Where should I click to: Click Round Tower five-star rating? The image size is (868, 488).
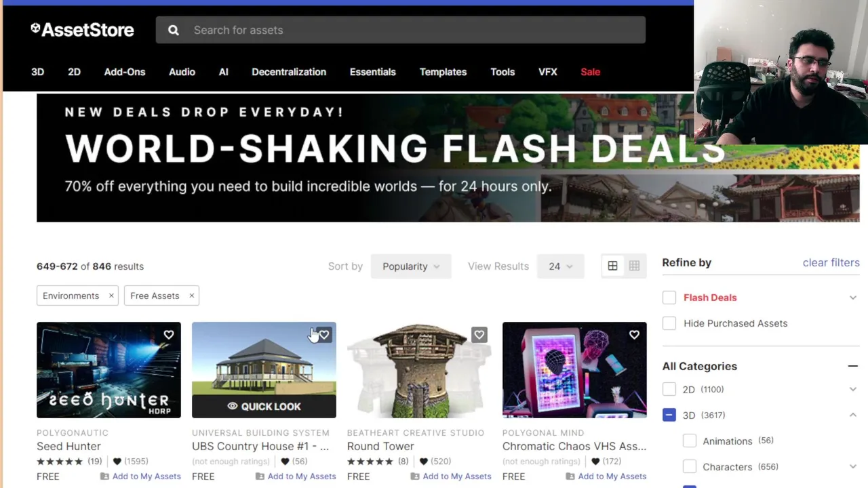coord(370,462)
